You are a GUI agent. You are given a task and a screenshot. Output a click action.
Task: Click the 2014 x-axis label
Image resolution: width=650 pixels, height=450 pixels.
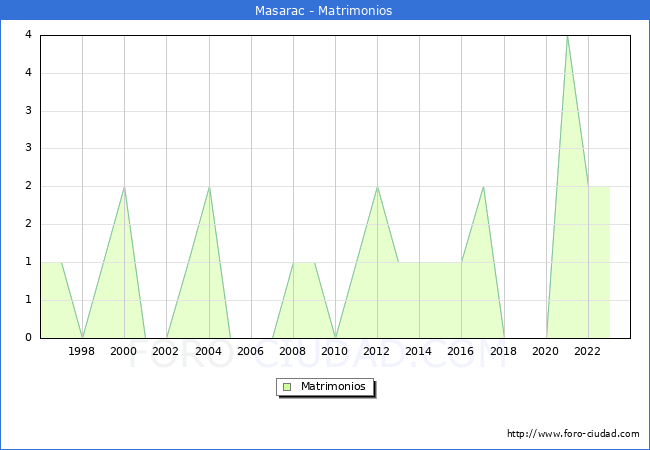coord(418,351)
